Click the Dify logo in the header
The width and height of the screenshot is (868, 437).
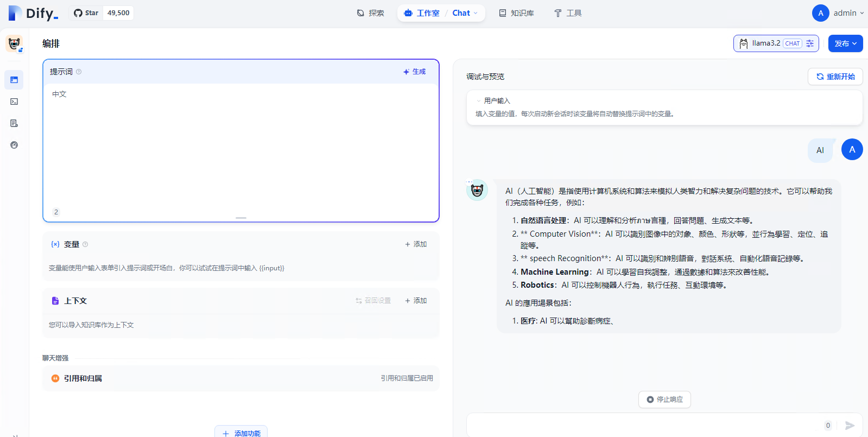[34, 13]
